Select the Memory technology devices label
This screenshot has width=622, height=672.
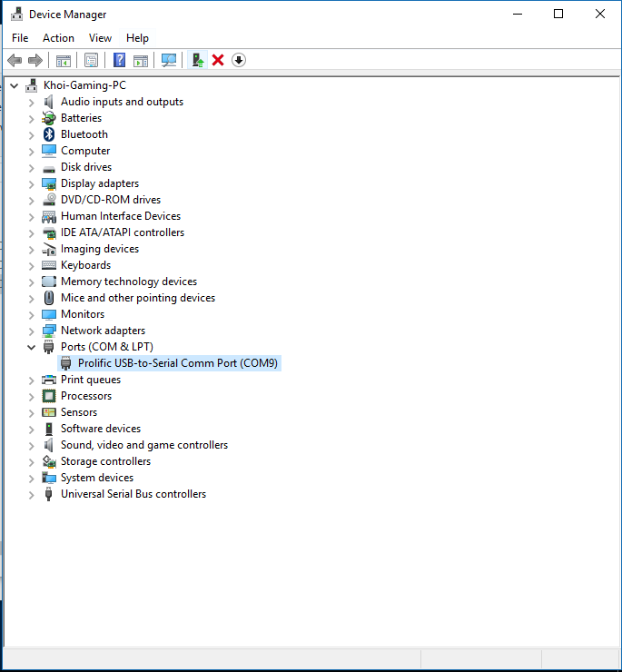129,282
